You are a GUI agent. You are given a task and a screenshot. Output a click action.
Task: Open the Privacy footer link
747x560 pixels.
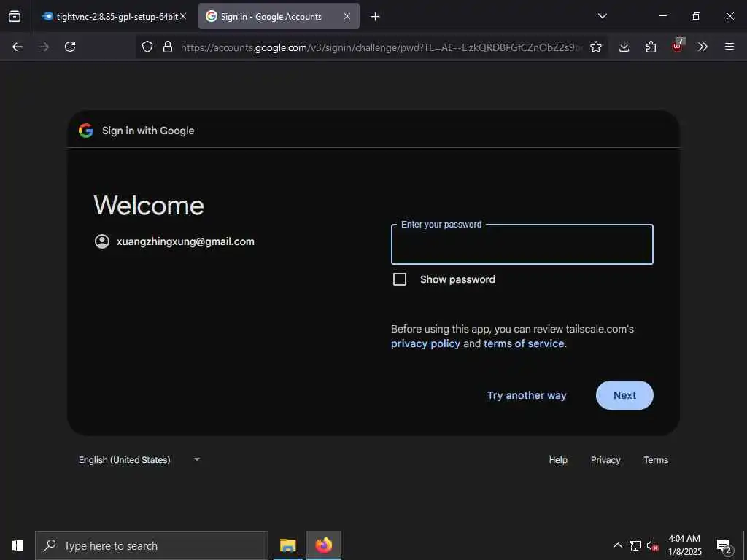[605, 460]
